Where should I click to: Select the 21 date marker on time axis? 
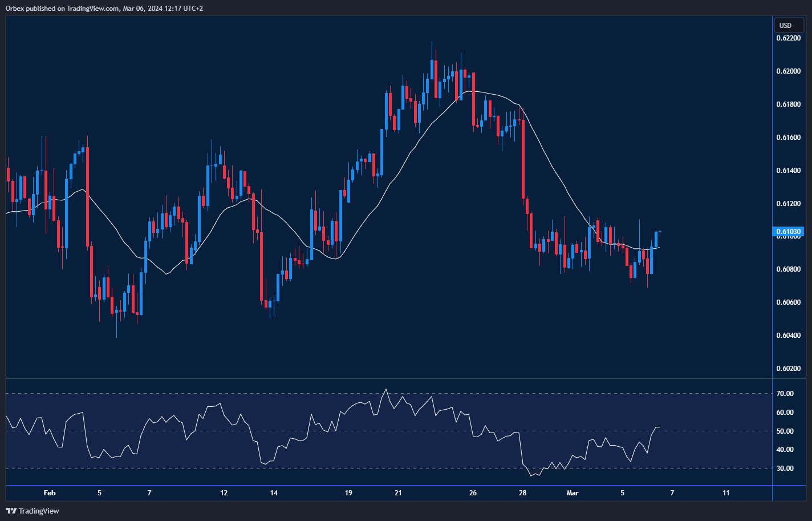(x=398, y=493)
